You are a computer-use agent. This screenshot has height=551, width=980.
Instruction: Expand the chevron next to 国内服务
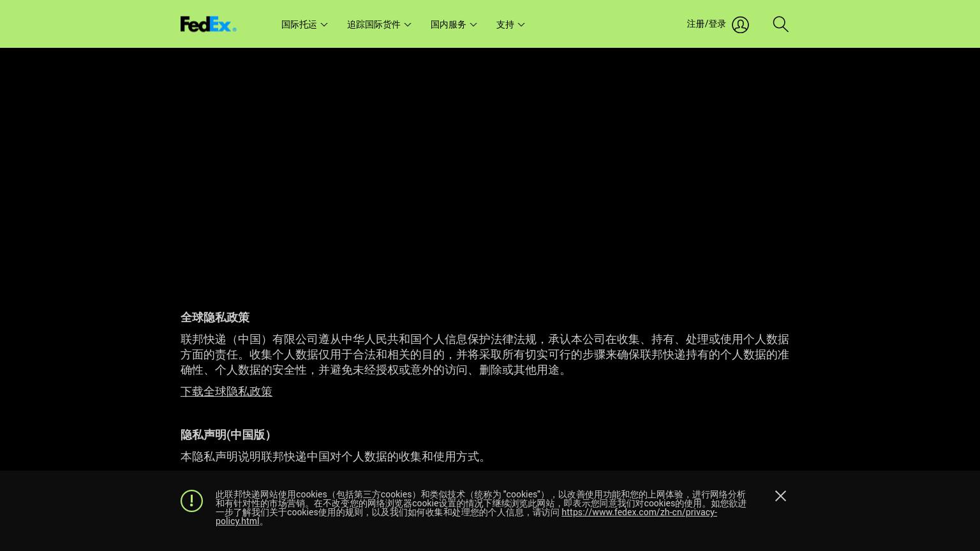pyautogui.click(x=473, y=25)
